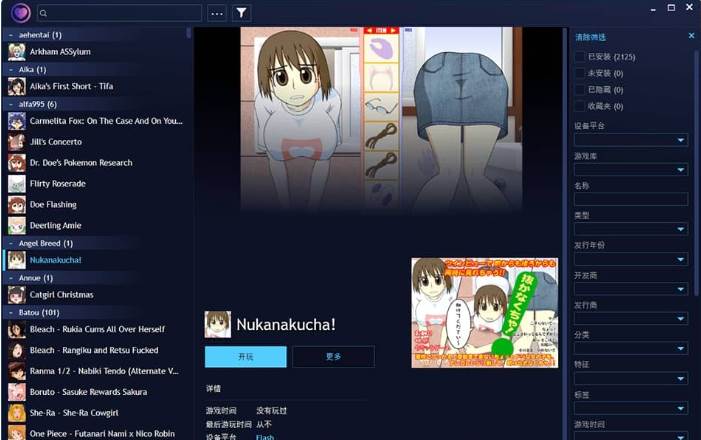This screenshot has height=440, width=701.
Task: Select Boruto - Sasuke Rewards Sakura entry
Action: (x=89, y=392)
